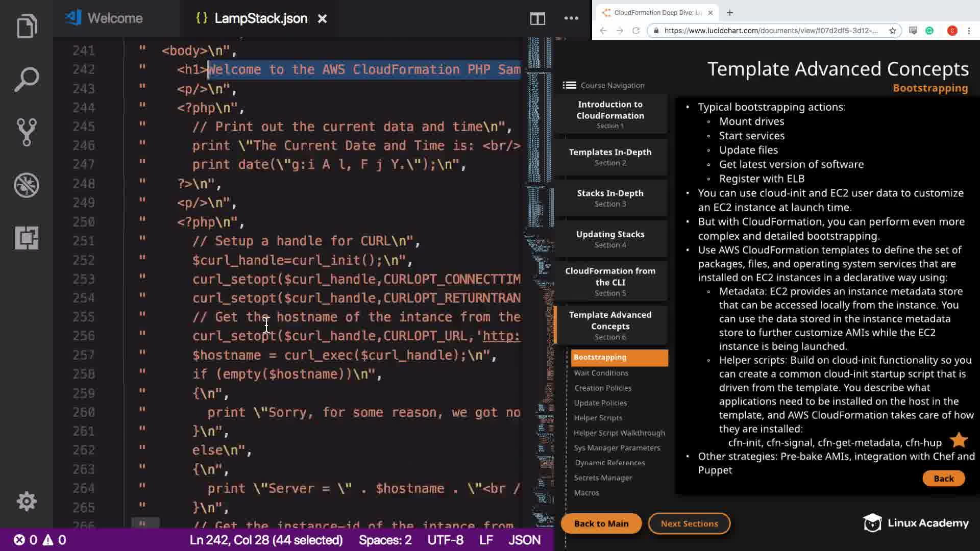Image resolution: width=980 pixels, height=551 pixels.
Task: Open the Extensions icon in activity bar
Action: (x=27, y=238)
